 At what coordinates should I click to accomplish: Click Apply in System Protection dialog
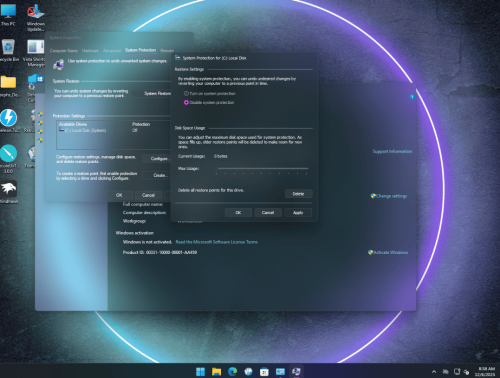coord(298,213)
